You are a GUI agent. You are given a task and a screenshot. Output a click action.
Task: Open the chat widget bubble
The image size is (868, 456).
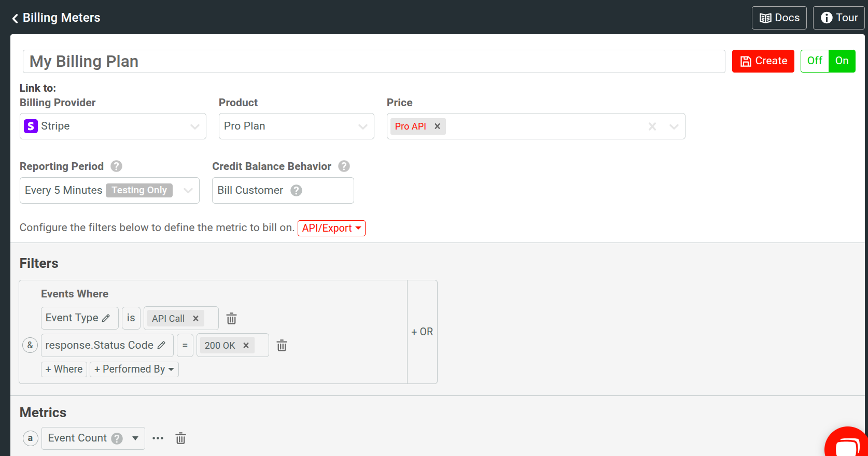(x=847, y=445)
